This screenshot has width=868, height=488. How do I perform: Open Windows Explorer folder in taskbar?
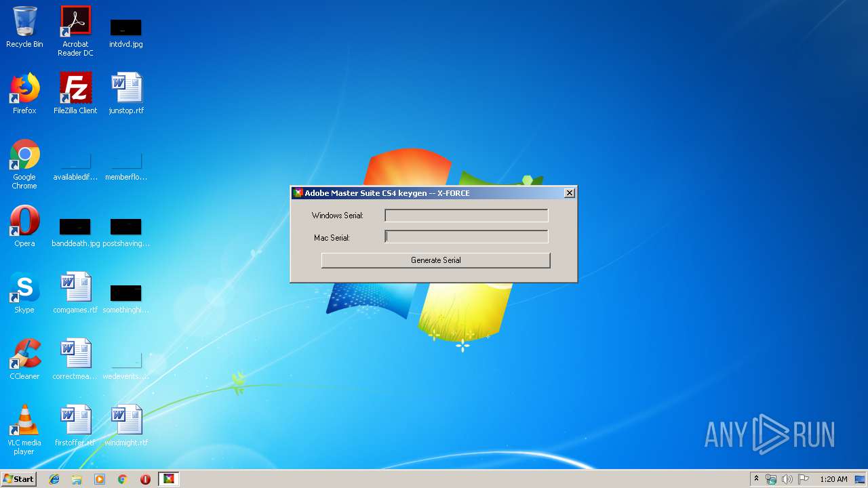(x=77, y=479)
